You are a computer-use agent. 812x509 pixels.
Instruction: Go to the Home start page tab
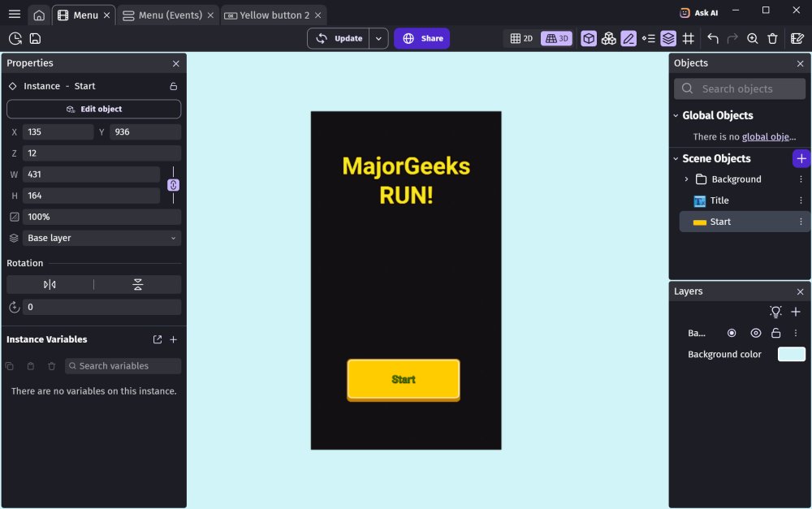(39, 15)
